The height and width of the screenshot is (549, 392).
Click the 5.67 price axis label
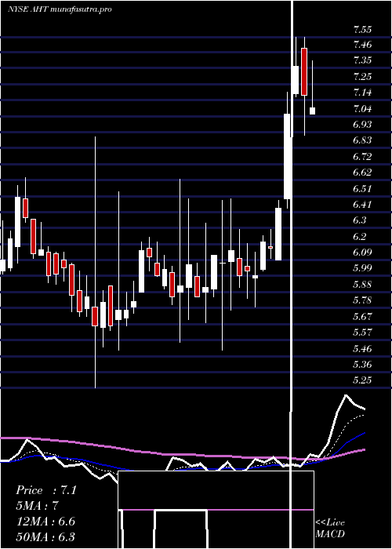(362, 316)
